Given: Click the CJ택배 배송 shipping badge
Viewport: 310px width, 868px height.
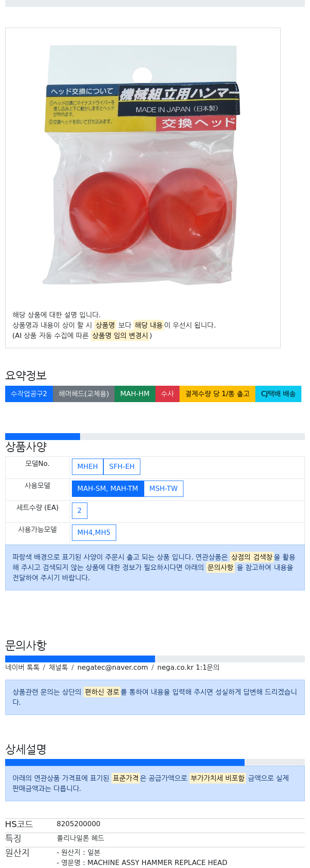Looking at the screenshot, I should coord(278,394).
